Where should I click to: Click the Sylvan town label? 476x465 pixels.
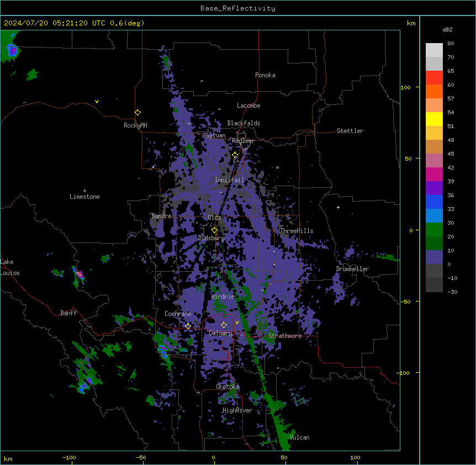pyautogui.click(x=215, y=135)
